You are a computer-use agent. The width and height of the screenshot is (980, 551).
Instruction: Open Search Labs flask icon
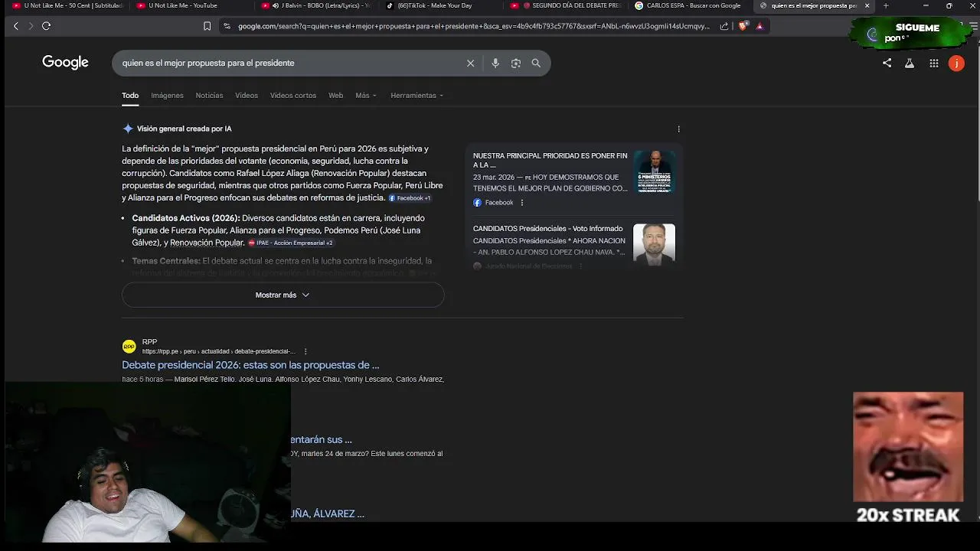coord(910,64)
